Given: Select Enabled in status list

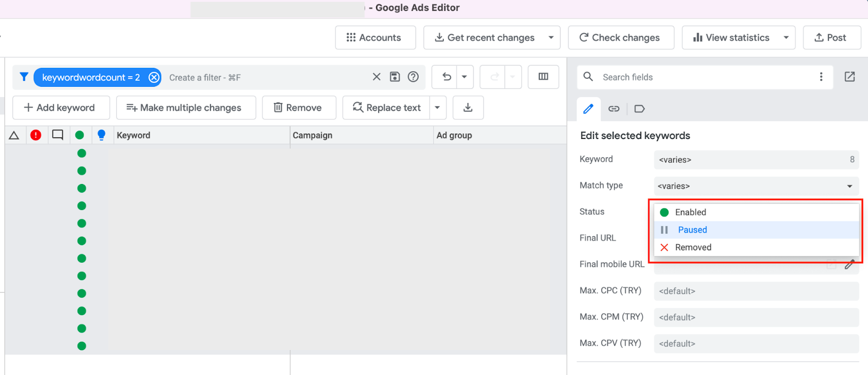Looking at the screenshot, I should 756,212.
